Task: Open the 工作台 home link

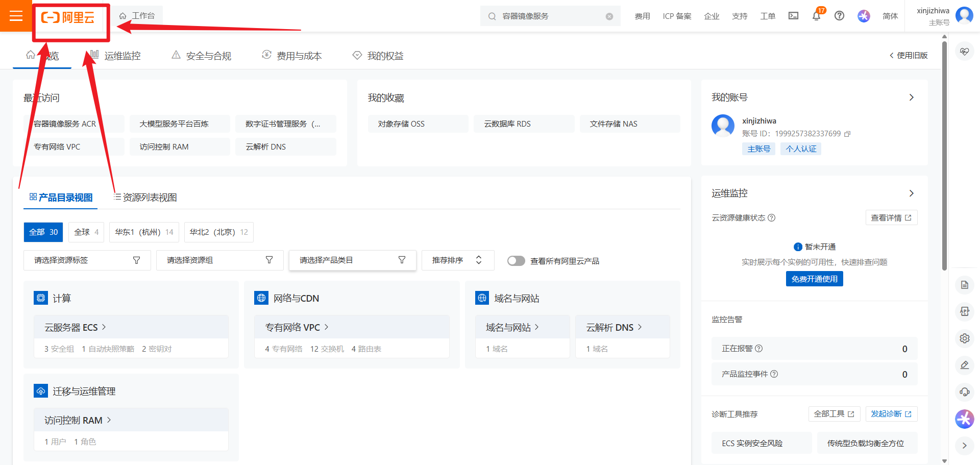Action: tap(137, 16)
